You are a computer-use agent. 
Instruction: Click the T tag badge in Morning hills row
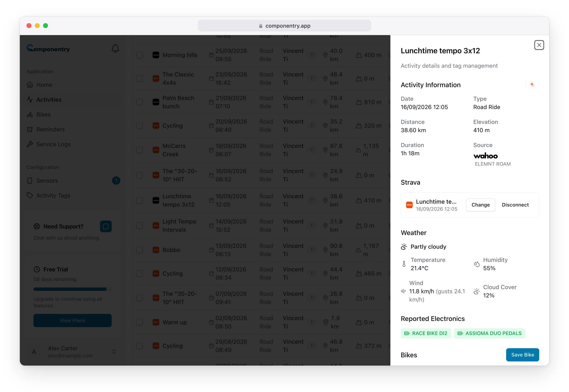[312, 55]
